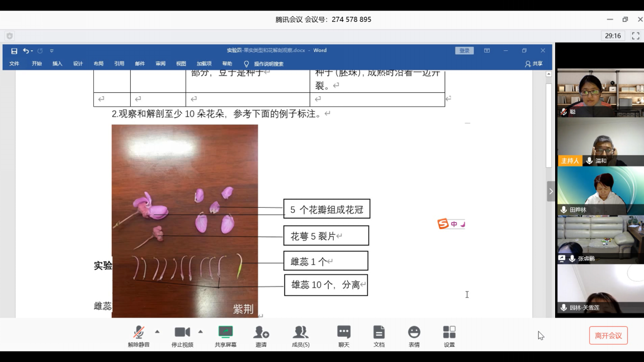644x362 pixels.
Task: Open the 插入 ribbon tab
Action: pyautogui.click(x=57, y=64)
